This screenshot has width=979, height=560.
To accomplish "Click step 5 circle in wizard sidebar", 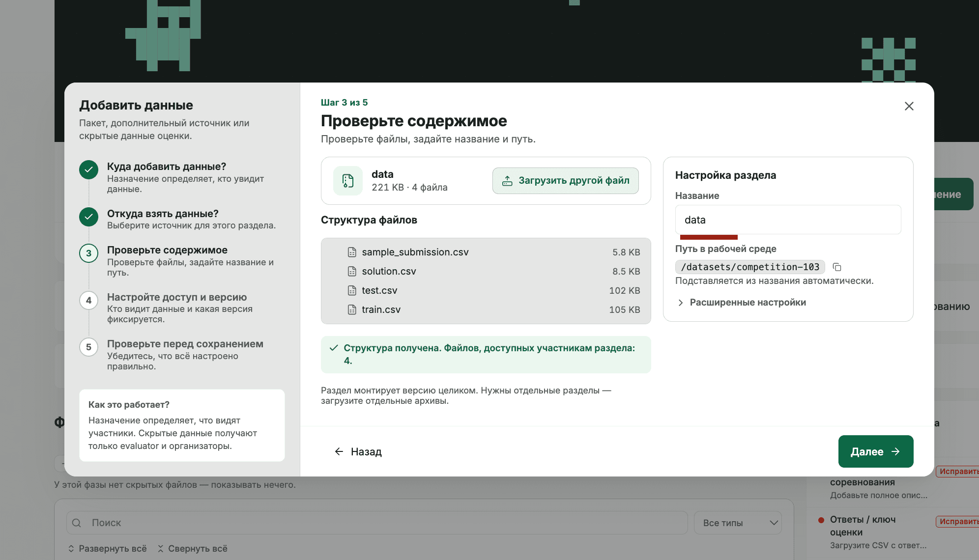I will pyautogui.click(x=88, y=347).
